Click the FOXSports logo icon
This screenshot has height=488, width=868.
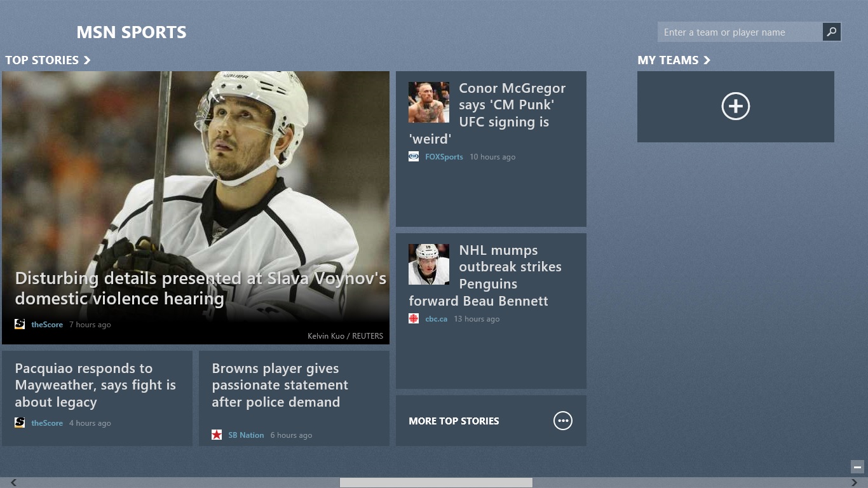pyautogui.click(x=414, y=156)
